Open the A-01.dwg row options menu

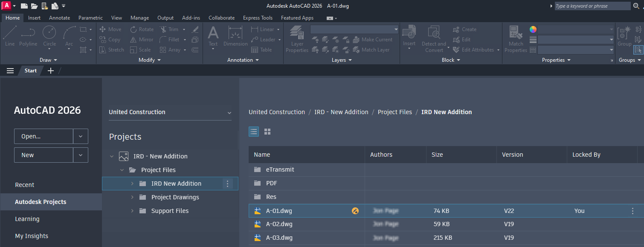(633, 211)
